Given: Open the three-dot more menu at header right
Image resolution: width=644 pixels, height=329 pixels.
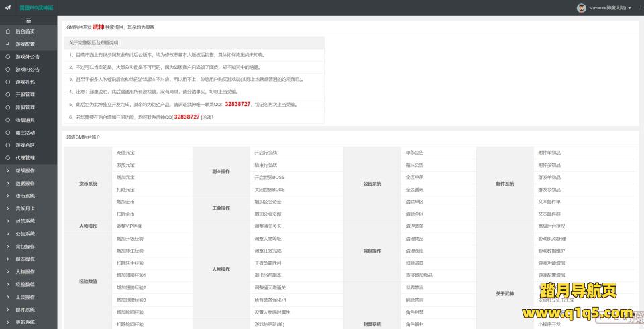Looking at the screenshot, I should [x=641, y=8].
